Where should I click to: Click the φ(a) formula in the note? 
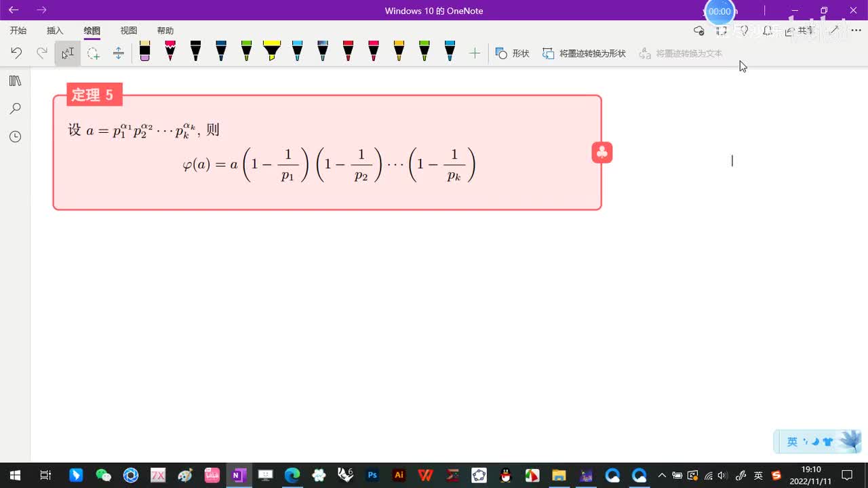(329, 165)
